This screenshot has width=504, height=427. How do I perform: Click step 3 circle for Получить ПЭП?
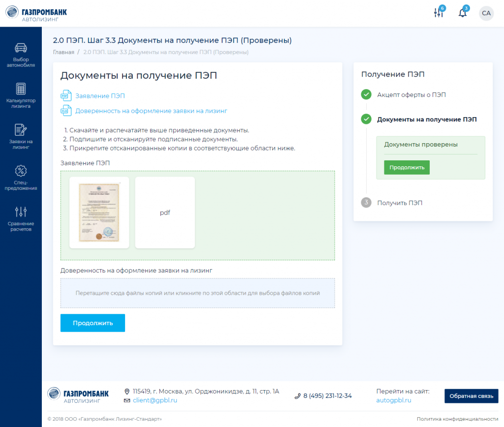[x=366, y=202]
